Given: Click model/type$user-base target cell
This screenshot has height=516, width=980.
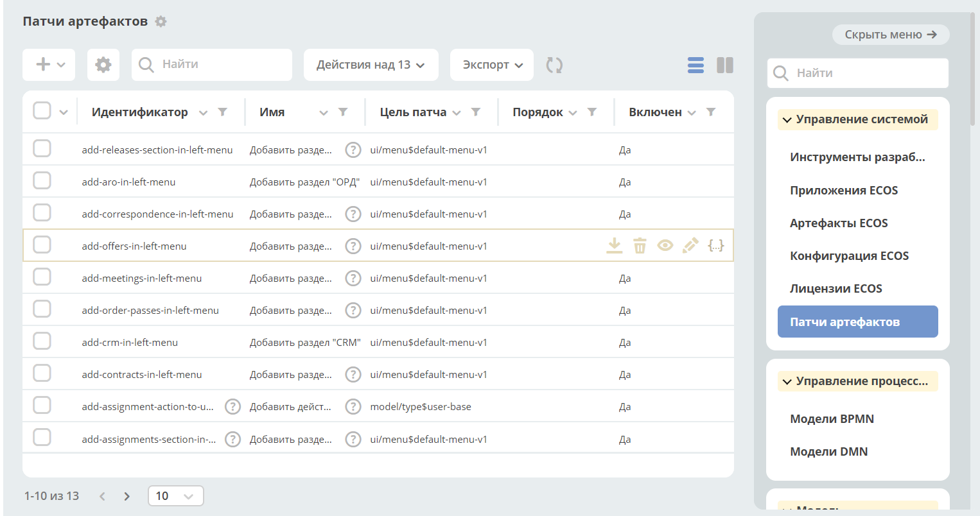Looking at the screenshot, I should [421, 407].
